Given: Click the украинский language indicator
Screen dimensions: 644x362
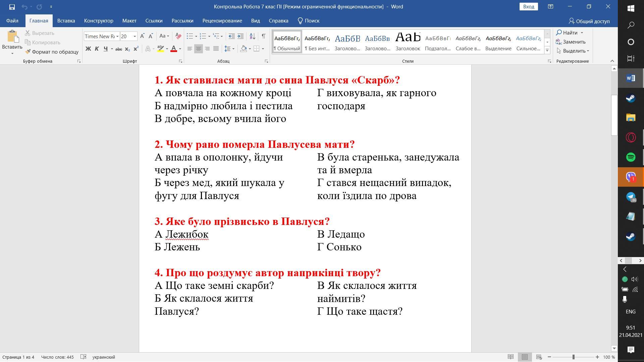Looking at the screenshot, I should coord(104,357).
